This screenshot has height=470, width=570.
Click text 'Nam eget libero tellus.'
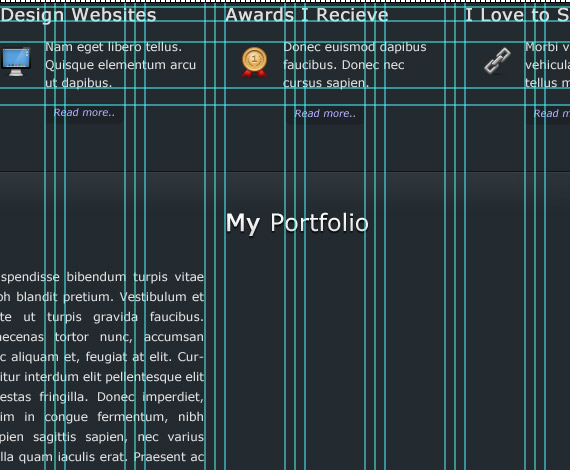(x=113, y=47)
